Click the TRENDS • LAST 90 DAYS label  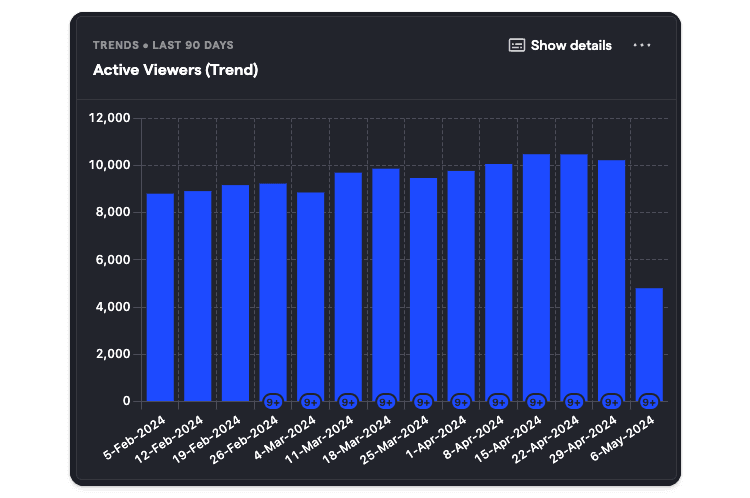pyautogui.click(x=163, y=45)
